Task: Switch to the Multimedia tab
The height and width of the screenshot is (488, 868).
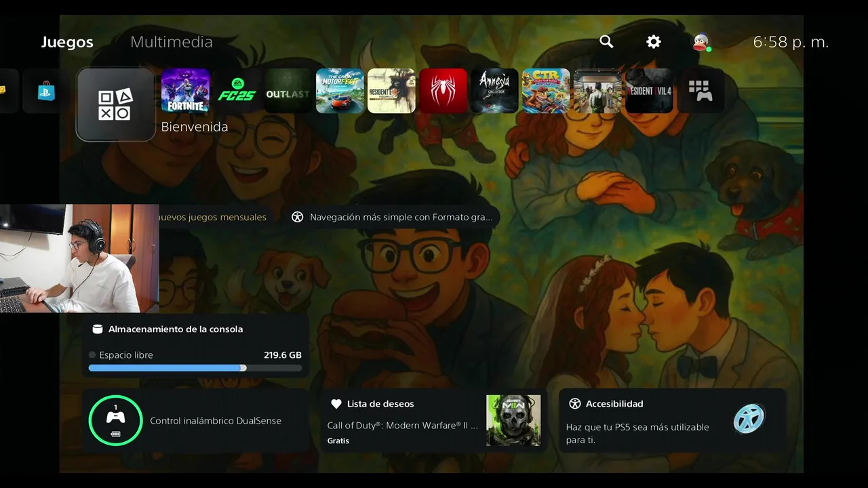Action: coord(172,42)
